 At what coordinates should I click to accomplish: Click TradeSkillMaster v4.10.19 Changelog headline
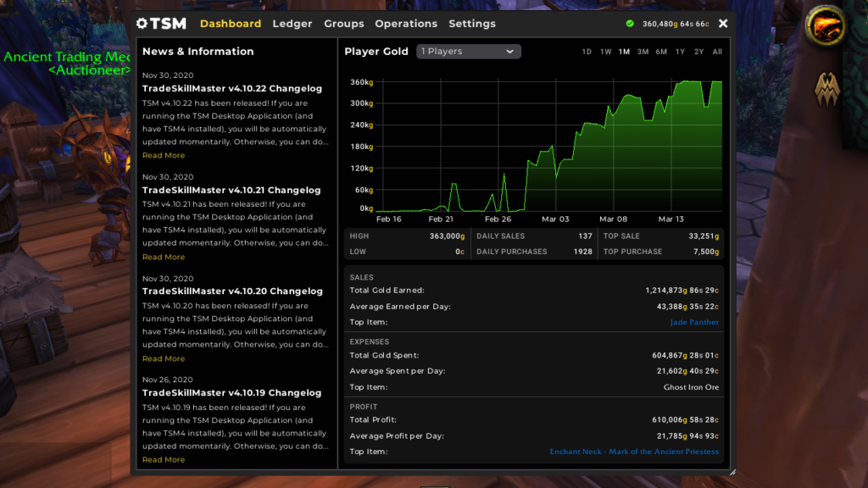(232, 393)
